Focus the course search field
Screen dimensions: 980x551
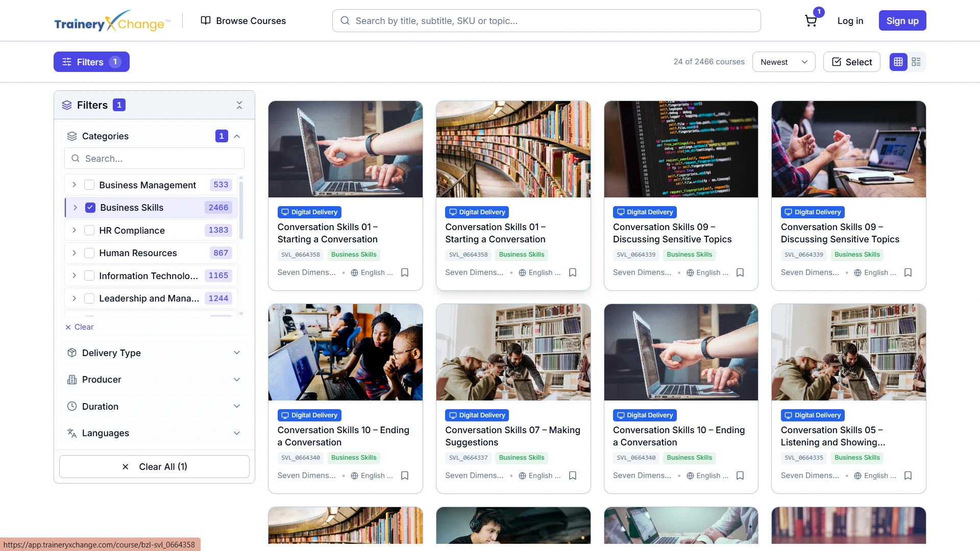(546, 21)
